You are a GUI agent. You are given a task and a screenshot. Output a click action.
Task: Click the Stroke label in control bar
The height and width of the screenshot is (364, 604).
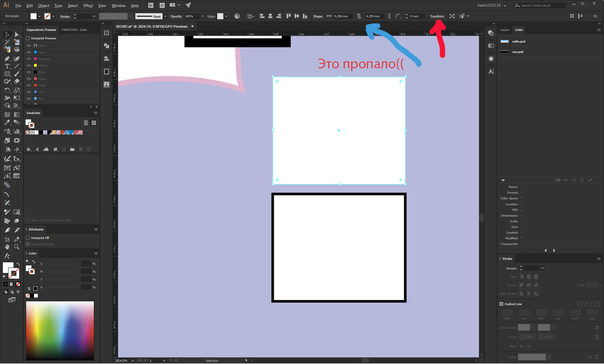coord(65,16)
